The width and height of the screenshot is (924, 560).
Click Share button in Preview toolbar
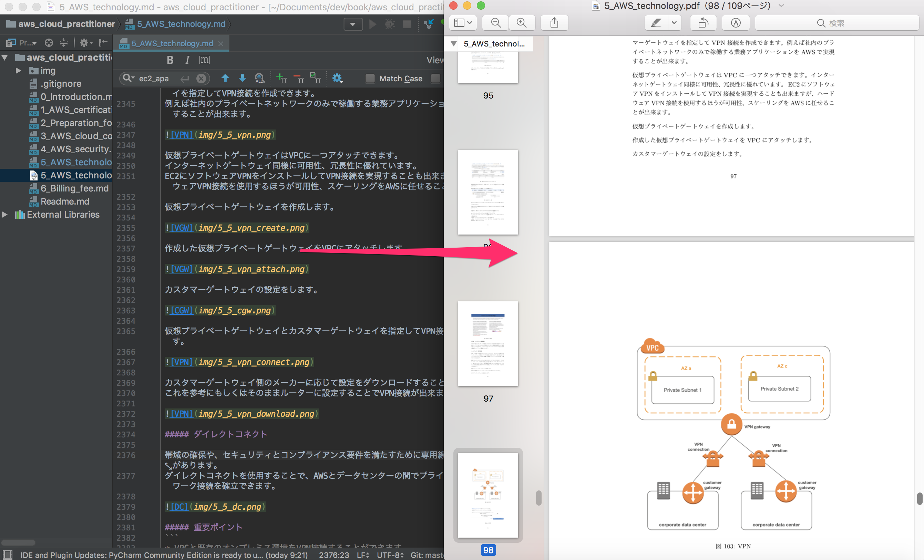point(554,23)
